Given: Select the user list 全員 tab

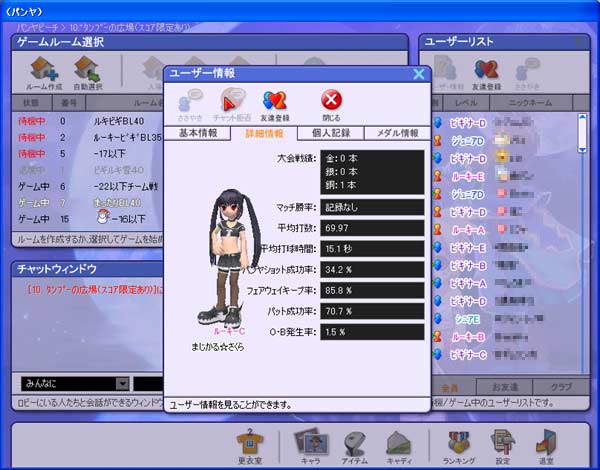Looking at the screenshot, I should [x=452, y=387].
